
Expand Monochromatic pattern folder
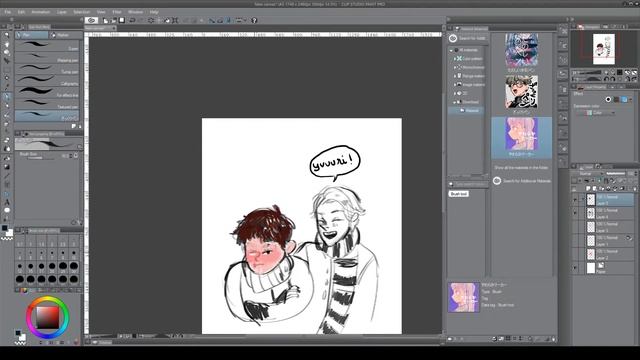tap(455, 67)
